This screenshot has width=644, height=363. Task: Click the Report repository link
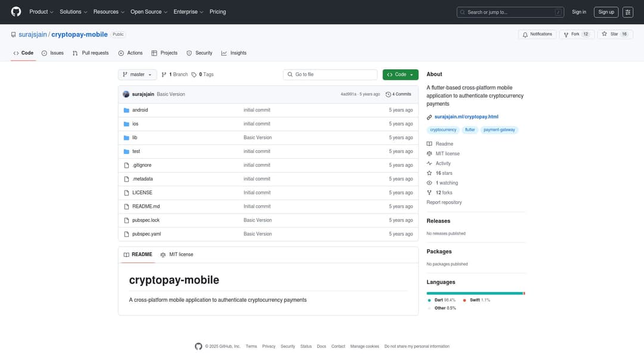pos(444,202)
